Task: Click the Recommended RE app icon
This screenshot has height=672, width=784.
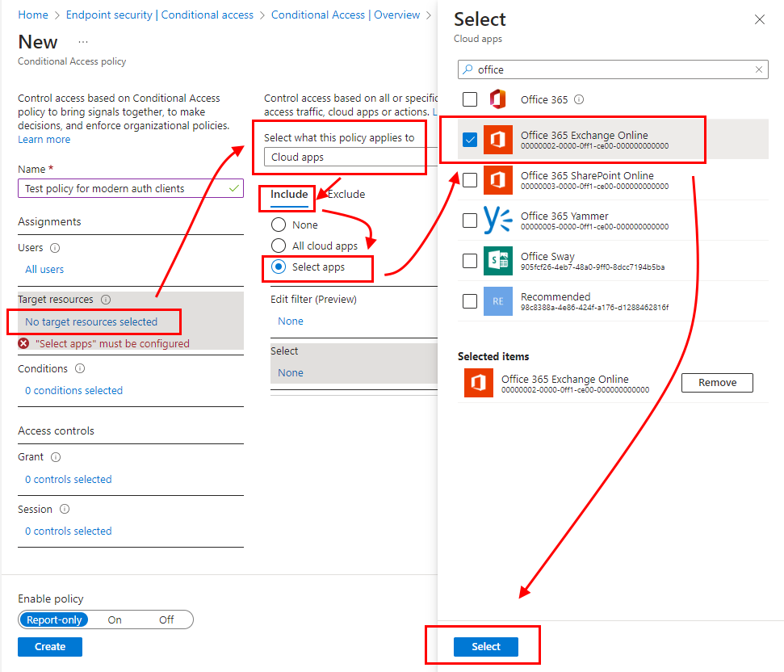Action: tap(497, 301)
